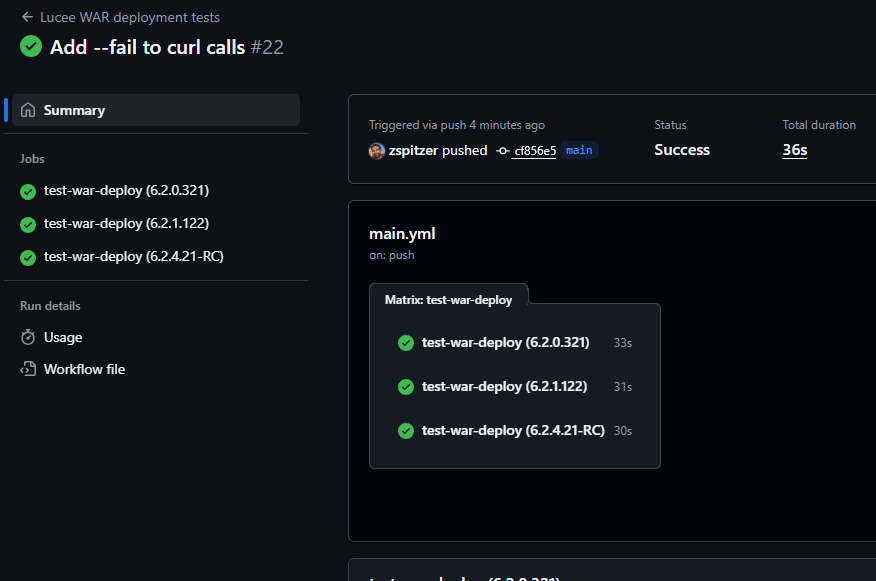This screenshot has width=876, height=581.
Task: Open matrix job test-war-deploy (6.2.0.321)
Action: (x=505, y=342)
